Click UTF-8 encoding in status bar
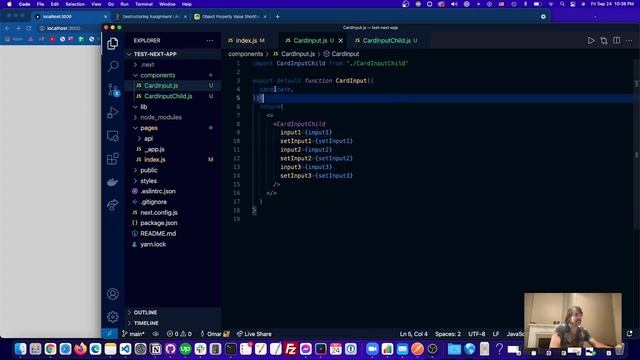 tap(476, 334)
